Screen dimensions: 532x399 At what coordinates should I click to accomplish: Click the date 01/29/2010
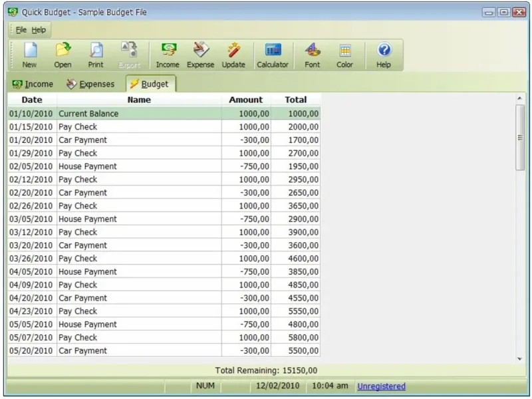click(31, 154)
